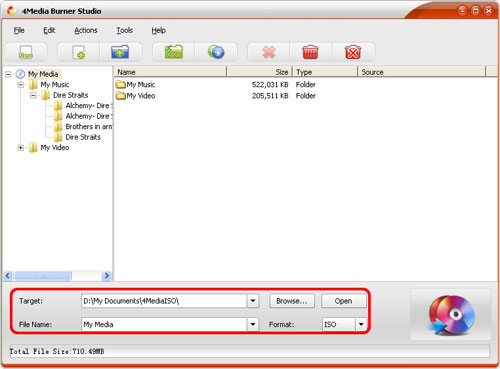The width and height of the screenshot is (500, 369).
Task: Select Brothers in arm folder in tree
Action: 89,127
